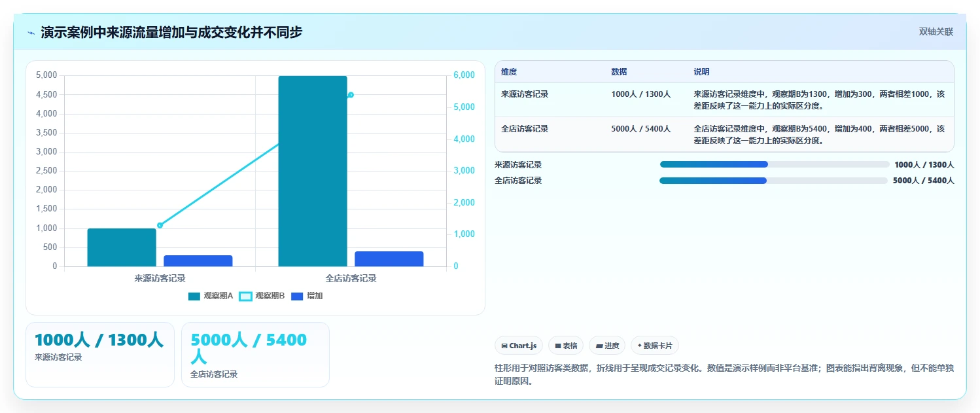This screenshot has height=413, width=980.
Task: Click the 增加 blue legend swatch
Action: click(296, 296)
